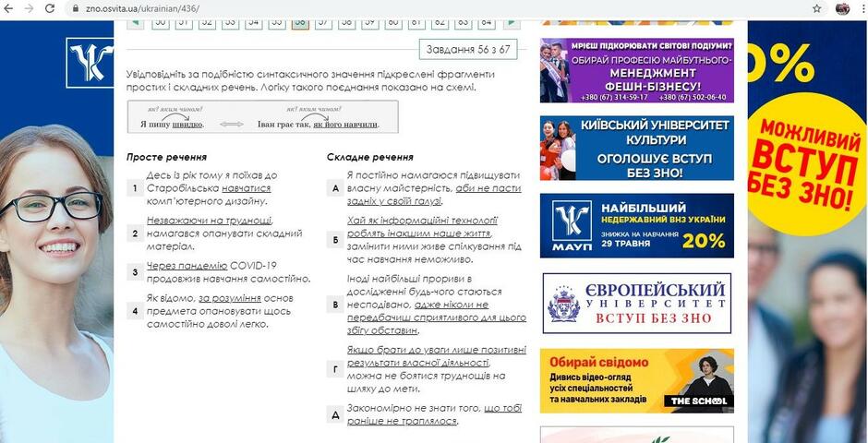Go back with the browser back arrow
The image size is (868, 443).
pos(8,8)
